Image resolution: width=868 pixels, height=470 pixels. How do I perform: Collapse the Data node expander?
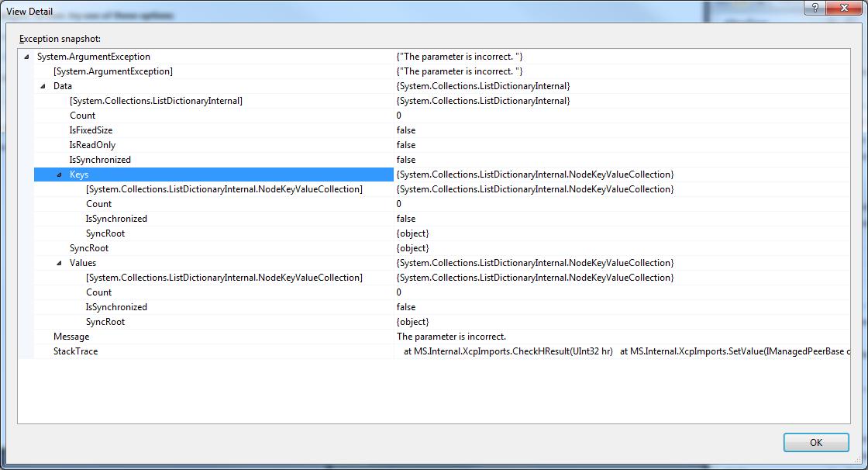click(43, 86)
